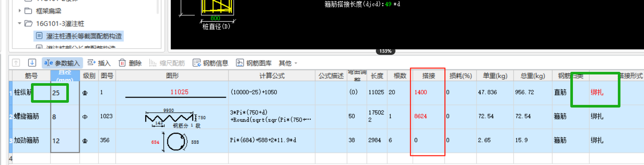
Task: Click the green 49 lap length value
Action: (388, 4)
